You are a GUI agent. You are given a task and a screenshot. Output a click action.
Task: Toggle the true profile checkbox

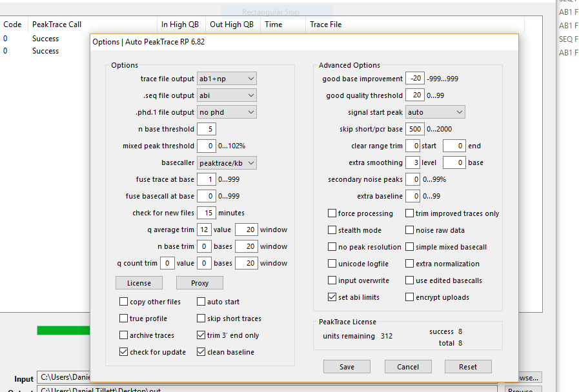(123, 318)
